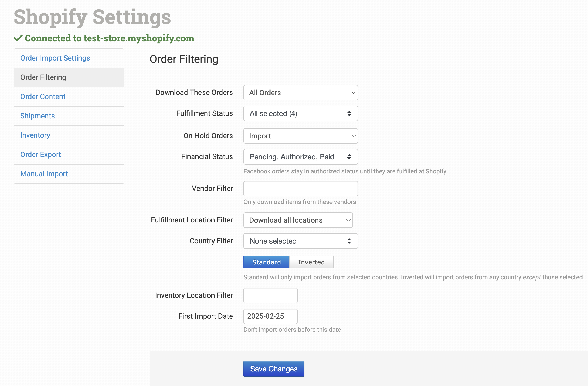The height and width of the screenshot is (386, 588).
Task: Open Country Filter selection list
Action: [301, 241]
